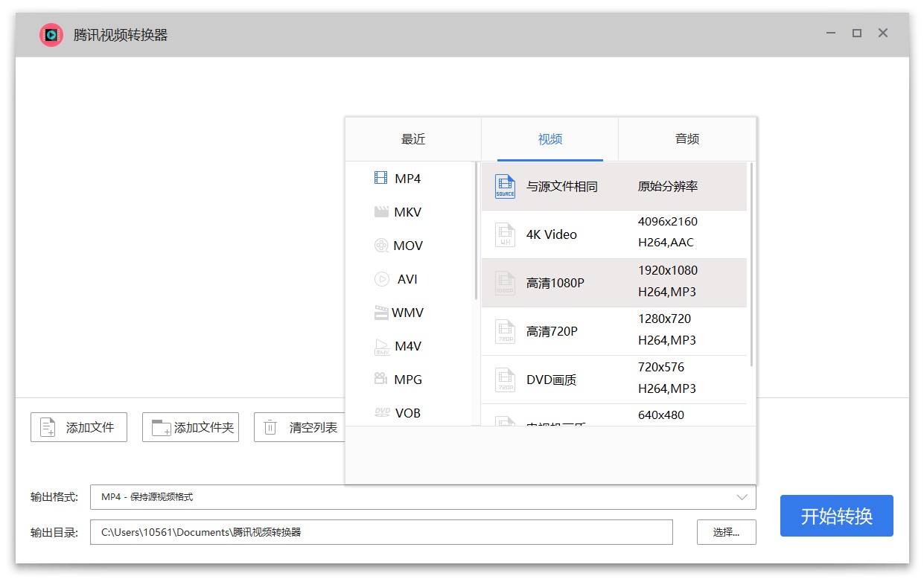Select the MOV output format
Image resolution: width=924 pixels, height=579 pixels.
400,246
